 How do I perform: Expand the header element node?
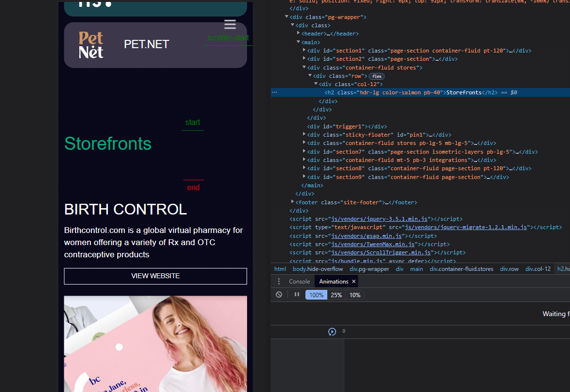298,33
